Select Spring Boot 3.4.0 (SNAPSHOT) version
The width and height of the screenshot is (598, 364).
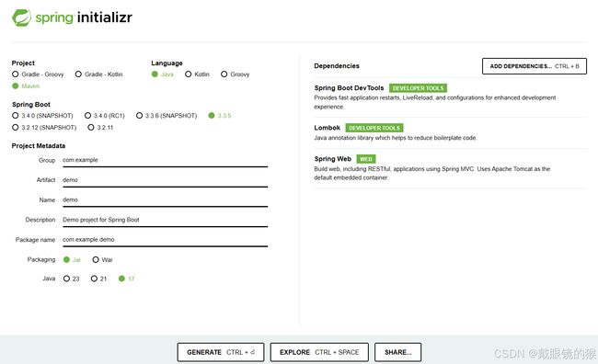point(42,116)
